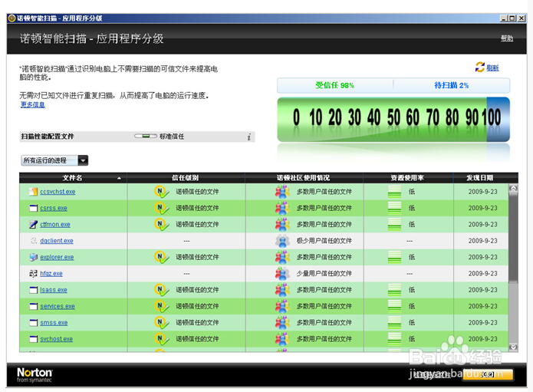
Task: Click Norton trusted badge for services.exe
Action: 162,306
